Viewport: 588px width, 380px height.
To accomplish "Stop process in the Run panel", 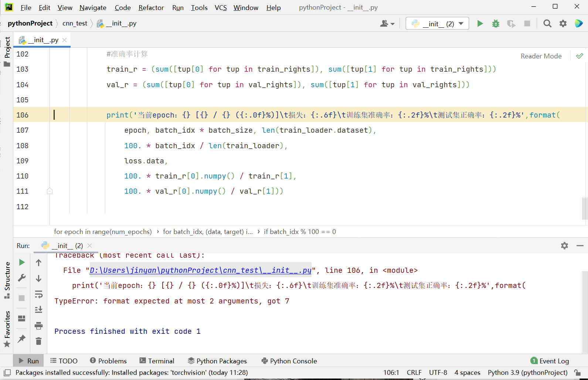I will click(x=22, y=298).
